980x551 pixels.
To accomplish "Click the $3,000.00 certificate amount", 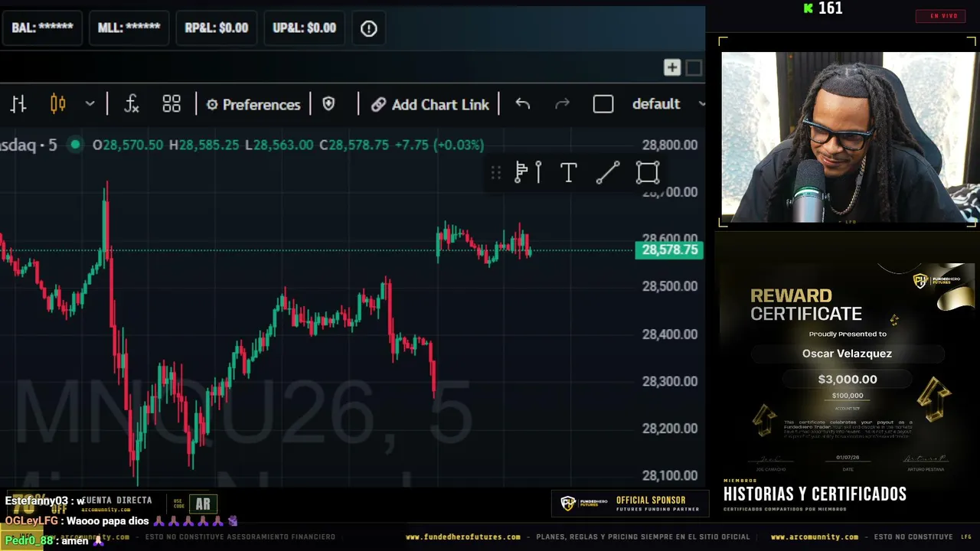I will pos(848,379).
